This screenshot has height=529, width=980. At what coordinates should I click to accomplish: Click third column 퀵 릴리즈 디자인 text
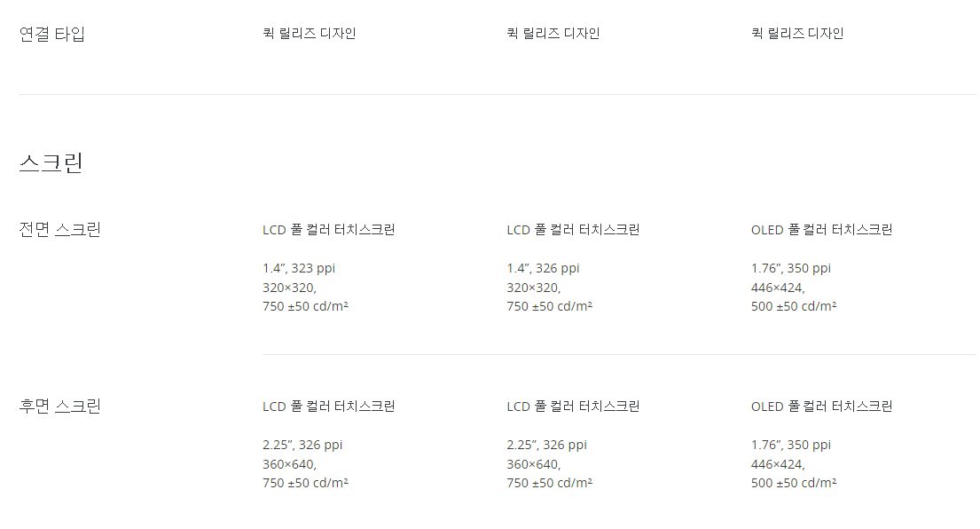coord(797,33)
